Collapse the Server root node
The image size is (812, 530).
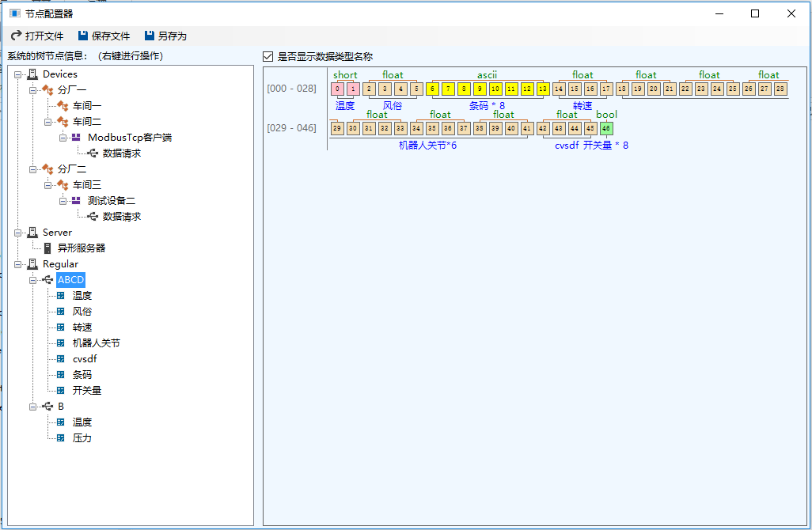coord(17,233)
